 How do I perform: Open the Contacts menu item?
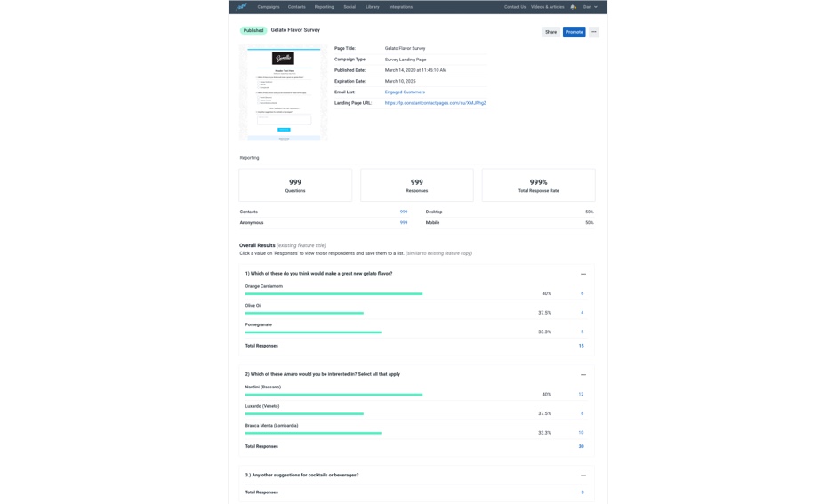click(x=296, y=7)
